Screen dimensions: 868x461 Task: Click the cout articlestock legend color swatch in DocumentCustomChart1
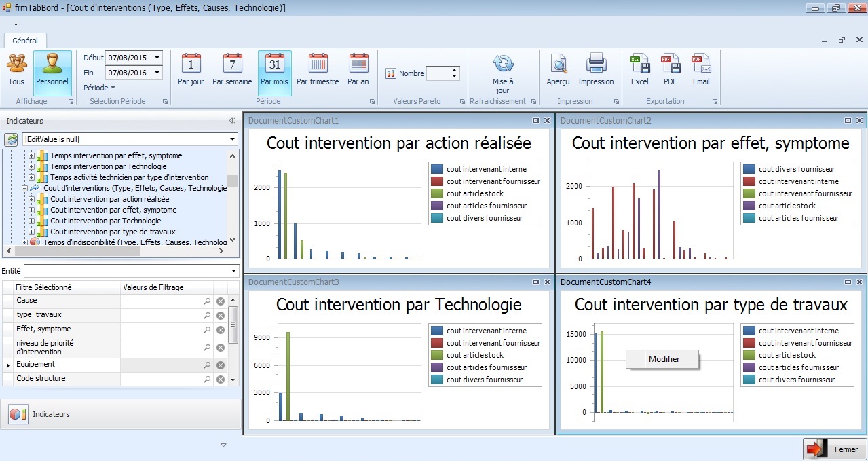click(436, 193)
